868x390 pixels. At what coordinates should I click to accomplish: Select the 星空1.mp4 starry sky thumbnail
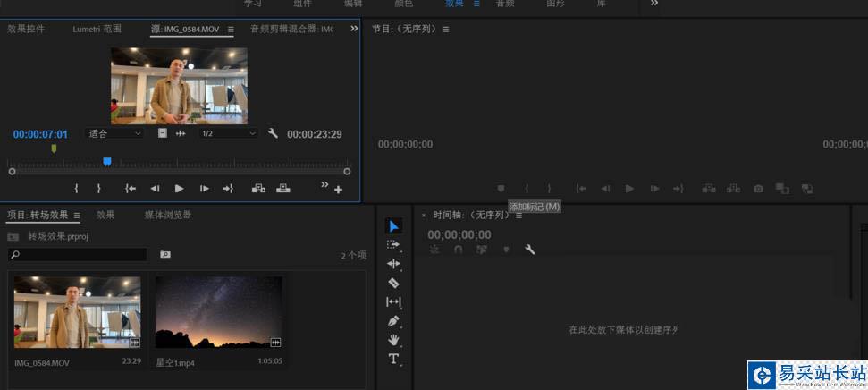click(x=219, y=312)
